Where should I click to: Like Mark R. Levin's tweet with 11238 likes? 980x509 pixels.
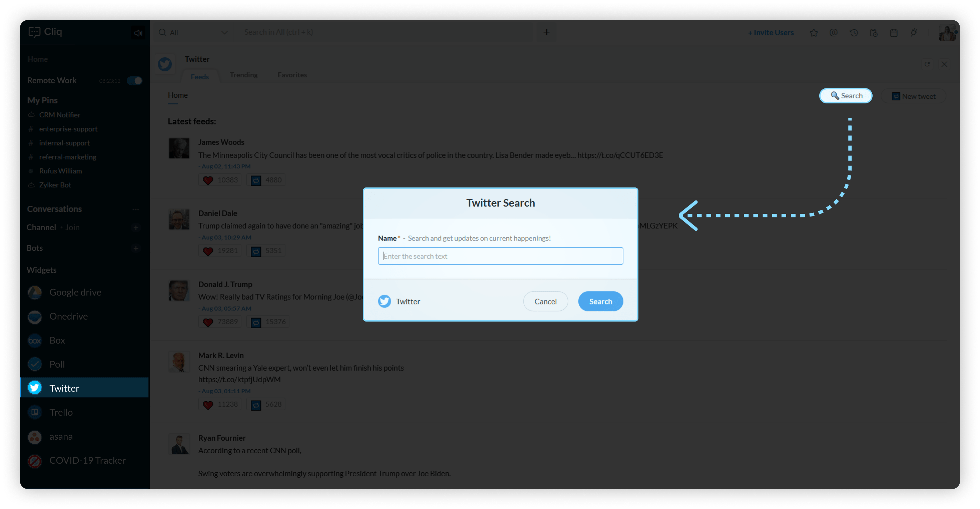coord(219,404)
